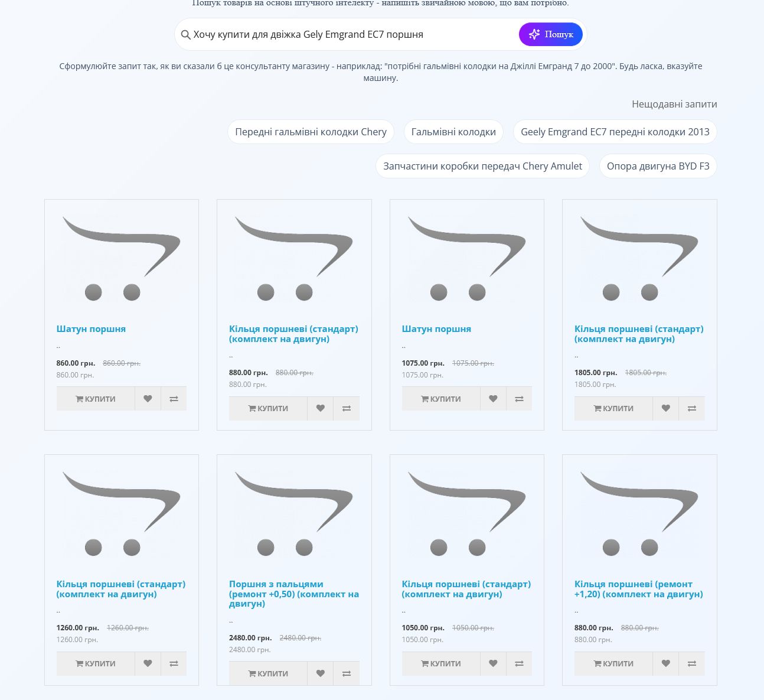Select Запчастини коробки передач Chery Amulet query
This screenshot has width=764, height=700.
482,166
